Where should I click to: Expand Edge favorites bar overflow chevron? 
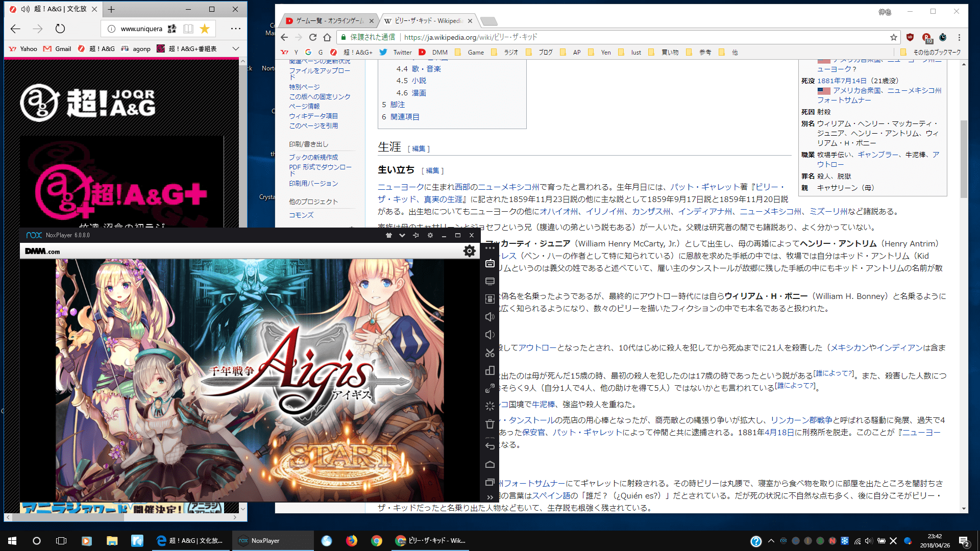[x=235, y=48]
